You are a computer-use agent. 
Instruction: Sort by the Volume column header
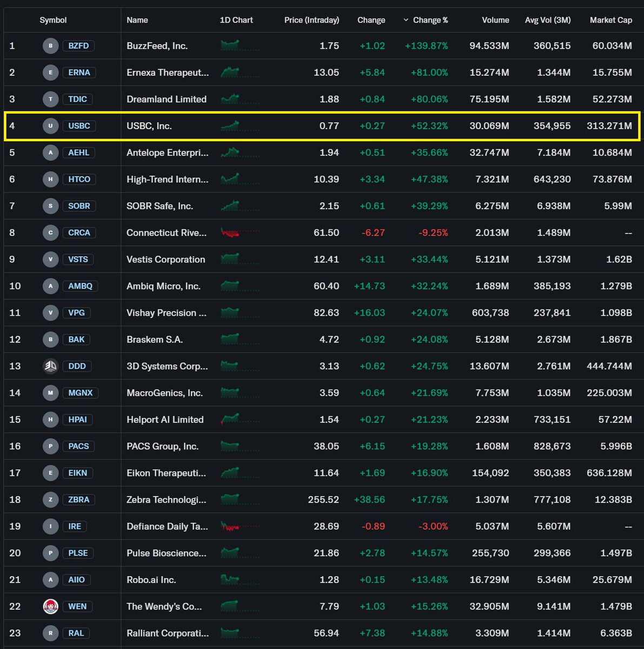pos(495,20)
